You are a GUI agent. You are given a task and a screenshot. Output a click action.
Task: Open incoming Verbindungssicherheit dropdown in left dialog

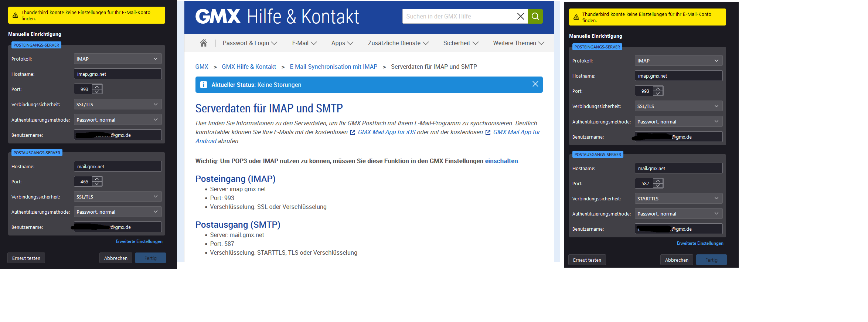[118, 104]
